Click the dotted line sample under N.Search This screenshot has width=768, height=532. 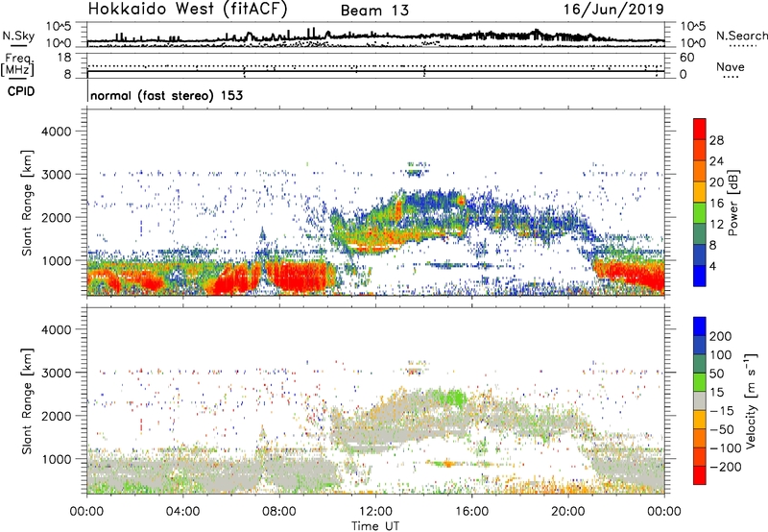coord(742,45)
